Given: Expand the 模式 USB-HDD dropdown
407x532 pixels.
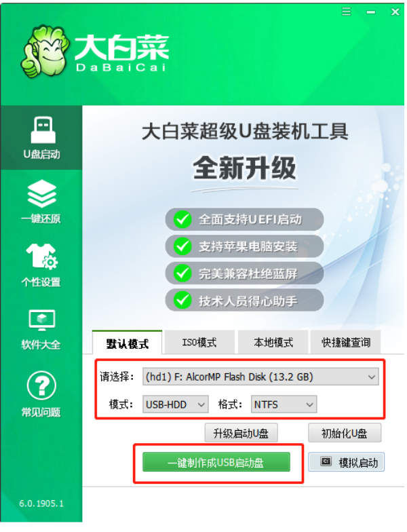Looking at the screenshot, I should click(175, 404).
